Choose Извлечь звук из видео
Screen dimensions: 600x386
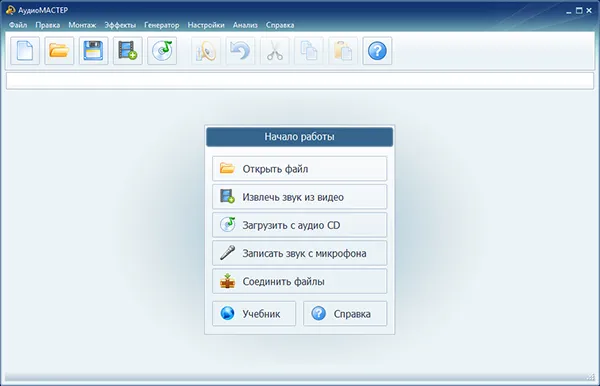300,197
